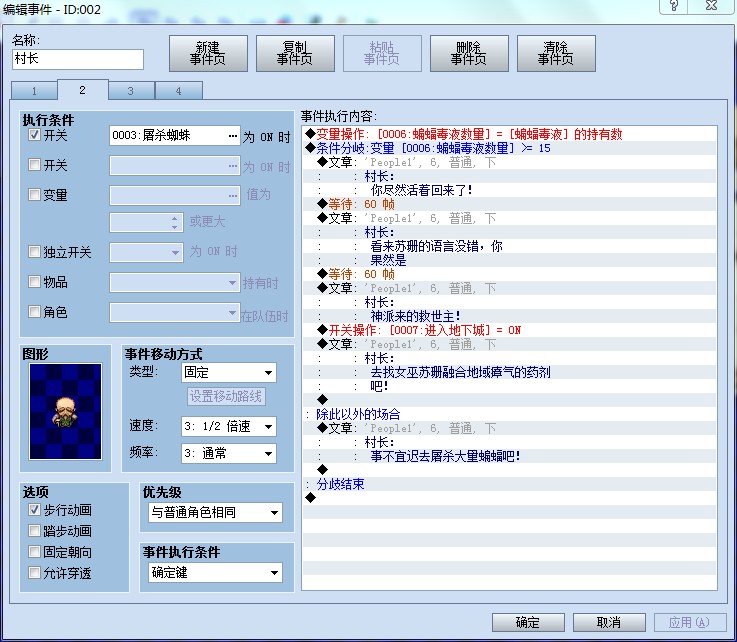Open the 速度 dropdown showing 1/2 倍速
737x642 pixels.
[229, 426]
